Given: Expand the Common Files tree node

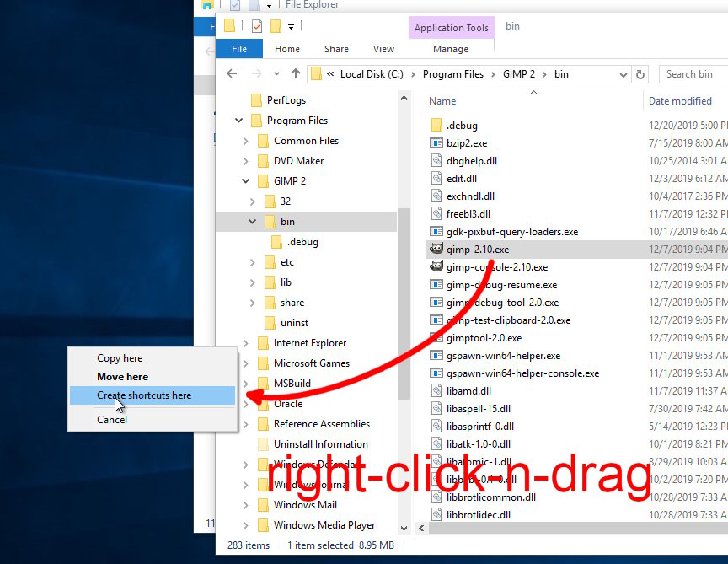Looking at the screenshot, I should (245, 141).
